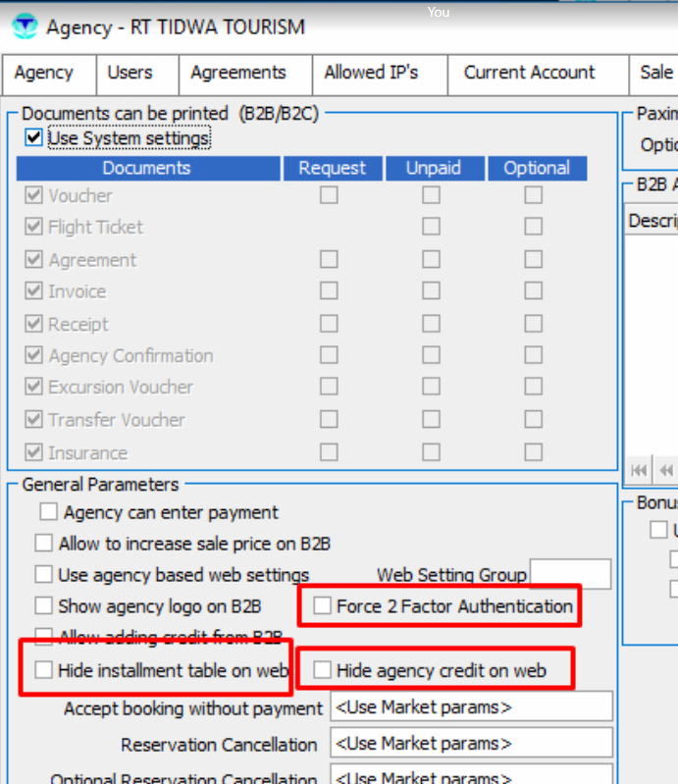Screen dimensions: 678x784
Task: Enable Show agency logo on B2B
Action: (x=44, y=606)
